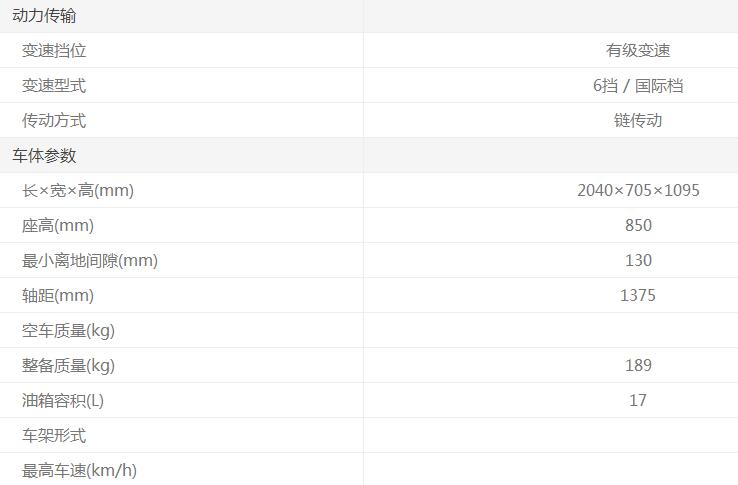Select the 座高(mm) label
This screenshot has height=485, width=738.
click(x=58, y=226)
